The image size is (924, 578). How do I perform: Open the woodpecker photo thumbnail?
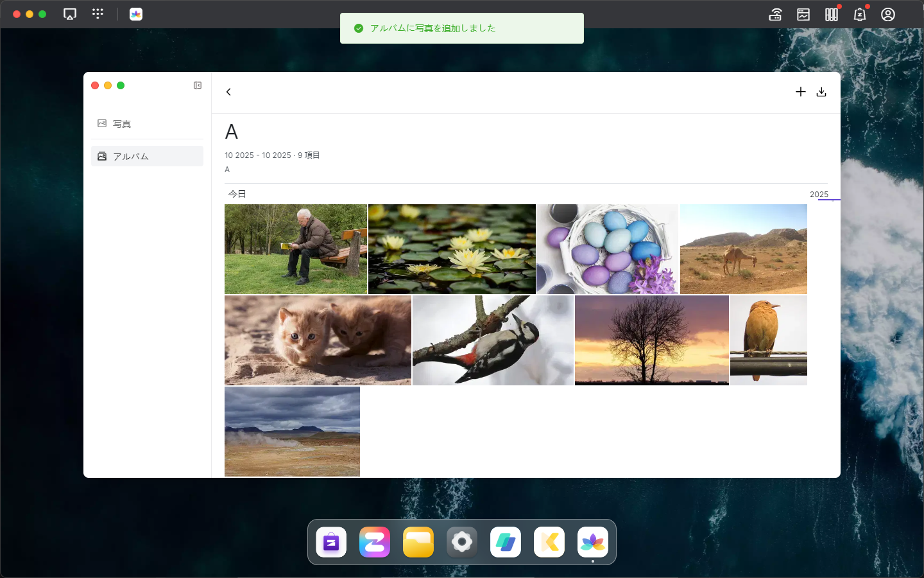pyautogui.click(x=493, y=340)
